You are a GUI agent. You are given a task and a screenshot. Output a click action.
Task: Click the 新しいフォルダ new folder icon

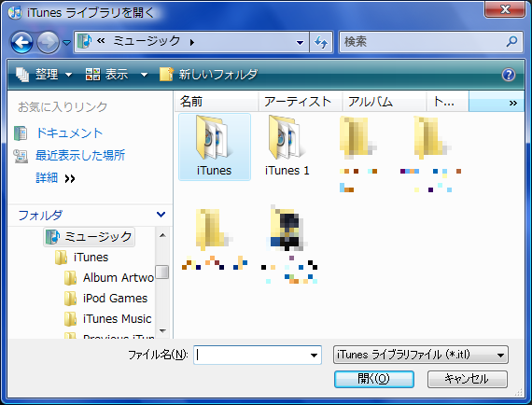click(166, 74)
